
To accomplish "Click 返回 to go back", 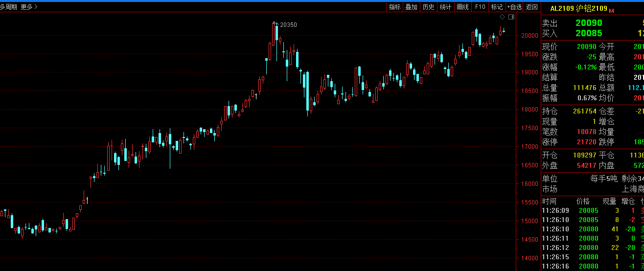I will tap(532, 7).
